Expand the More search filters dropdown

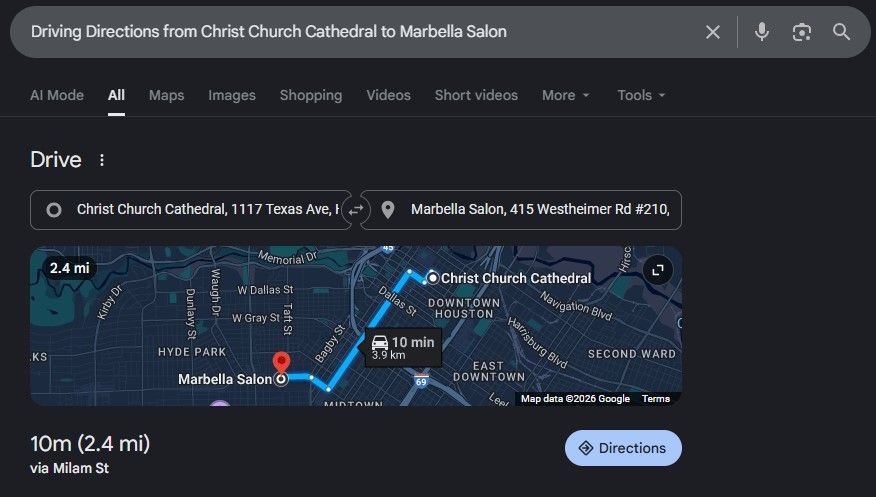[566, 96]
